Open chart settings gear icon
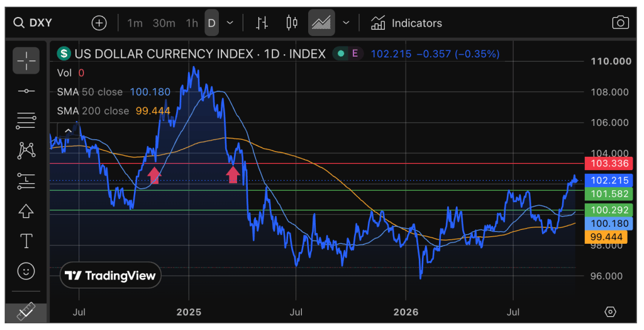Image resolution: width=644 pixels, height=330 pixels. (610, 312)
